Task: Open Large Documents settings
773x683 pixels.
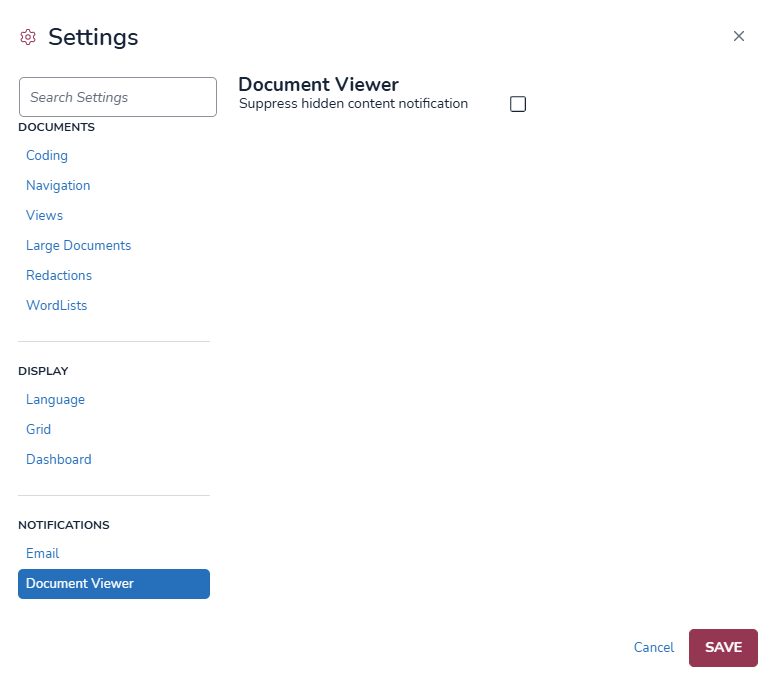Action: tap(78, 245)
